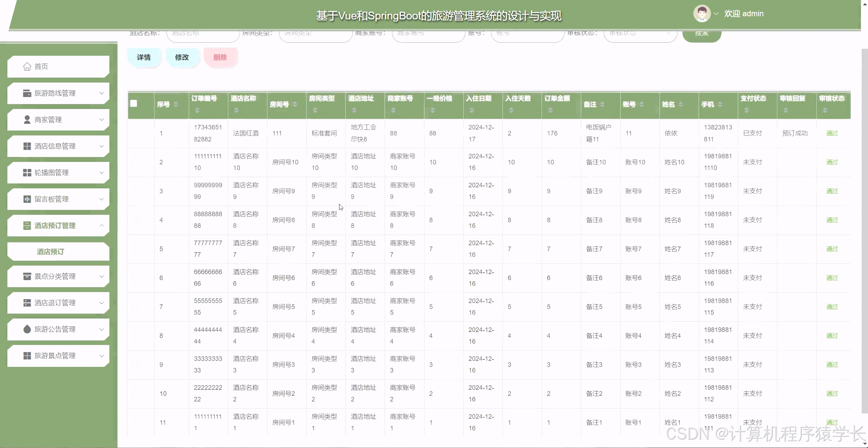Viewport: 868px width, 448px height.
Task: Open the 首页 menu item
Action: pyautogui.click(x=58, y=66)
